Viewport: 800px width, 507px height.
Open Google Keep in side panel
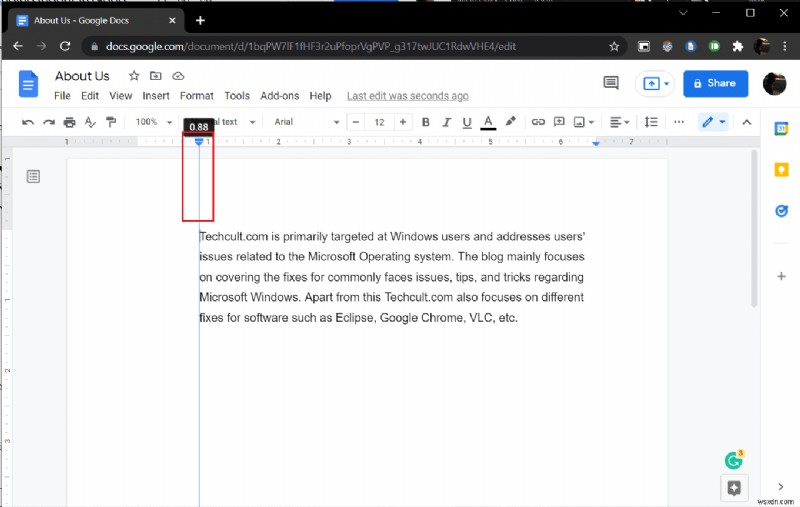pyautogui.click(x=781, y=169)
